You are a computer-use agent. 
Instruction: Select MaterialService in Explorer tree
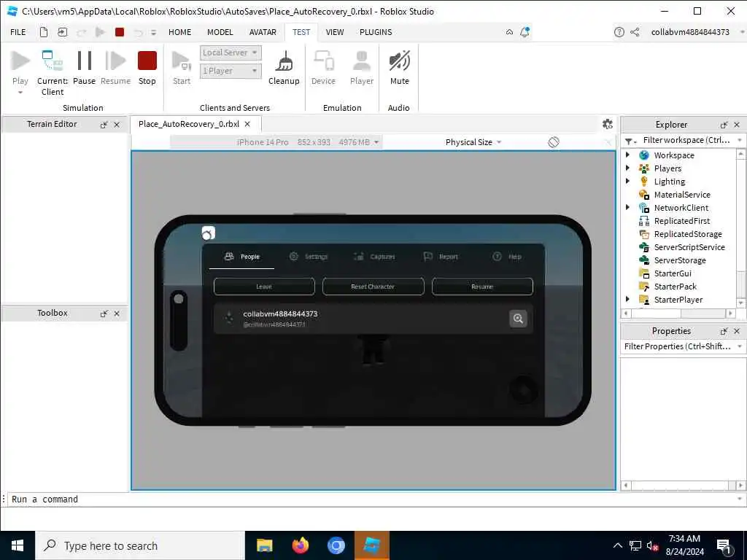pyautogui.click(x=682, y=194)
